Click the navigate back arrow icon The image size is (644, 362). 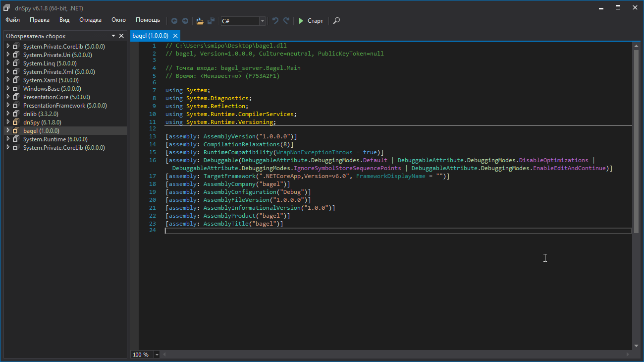pos(174,21)
